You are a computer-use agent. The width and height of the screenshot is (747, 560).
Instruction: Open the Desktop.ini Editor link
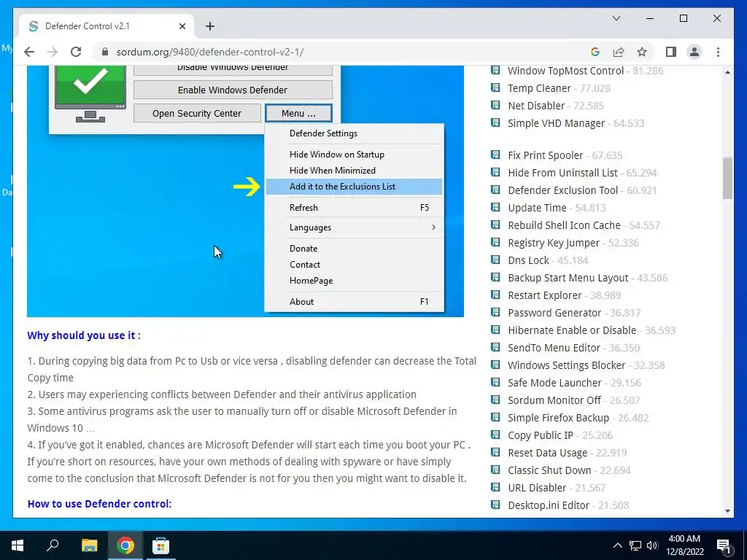click(549, 506)
